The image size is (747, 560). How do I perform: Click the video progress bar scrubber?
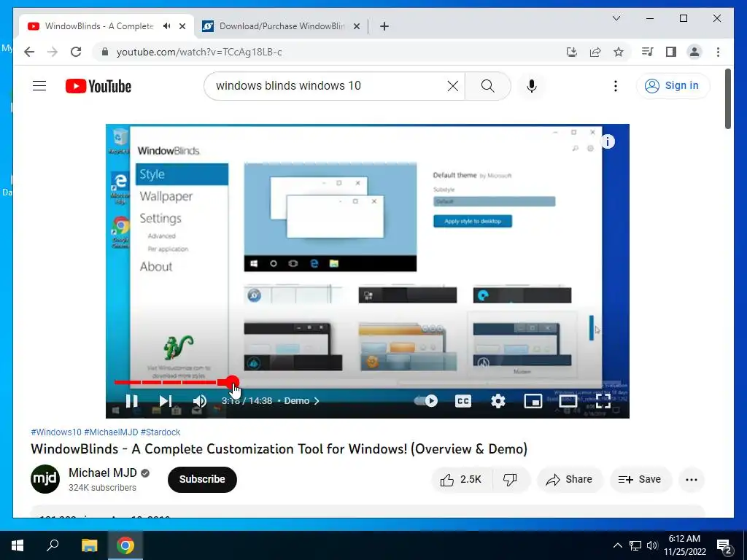pos(232,382)
